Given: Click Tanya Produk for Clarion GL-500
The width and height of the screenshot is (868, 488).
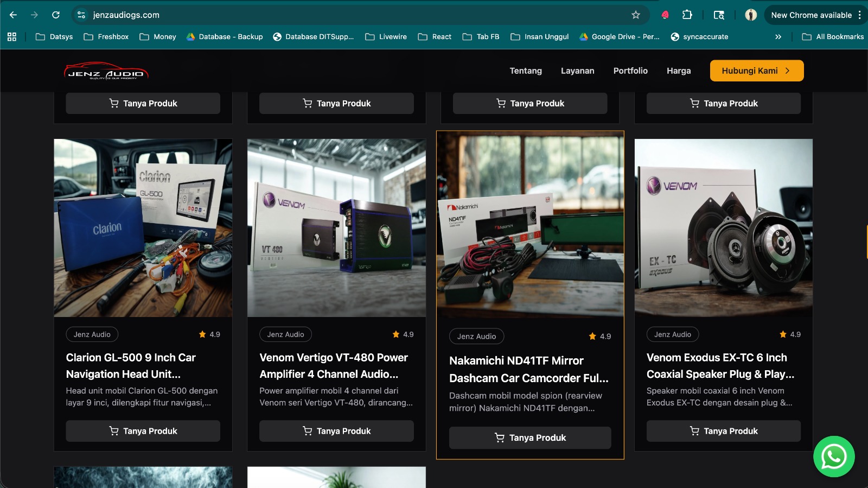Looking at the screenshot, I should [143, 431].
